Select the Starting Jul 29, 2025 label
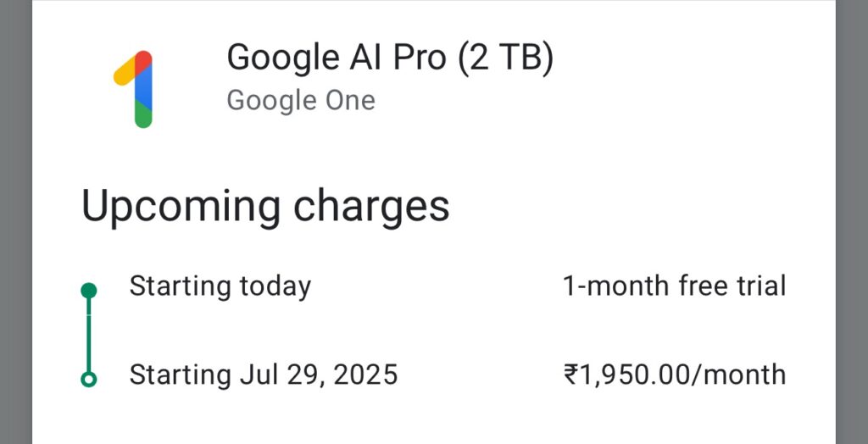This screenshot has width=868, height=444. click(x=264, y=375)
